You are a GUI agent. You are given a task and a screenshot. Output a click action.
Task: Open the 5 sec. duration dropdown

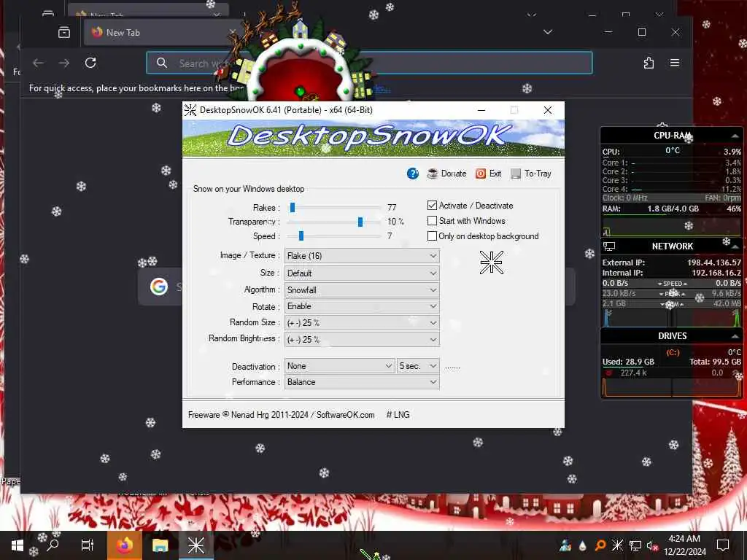pyautogui.click(x=418, y=366)
